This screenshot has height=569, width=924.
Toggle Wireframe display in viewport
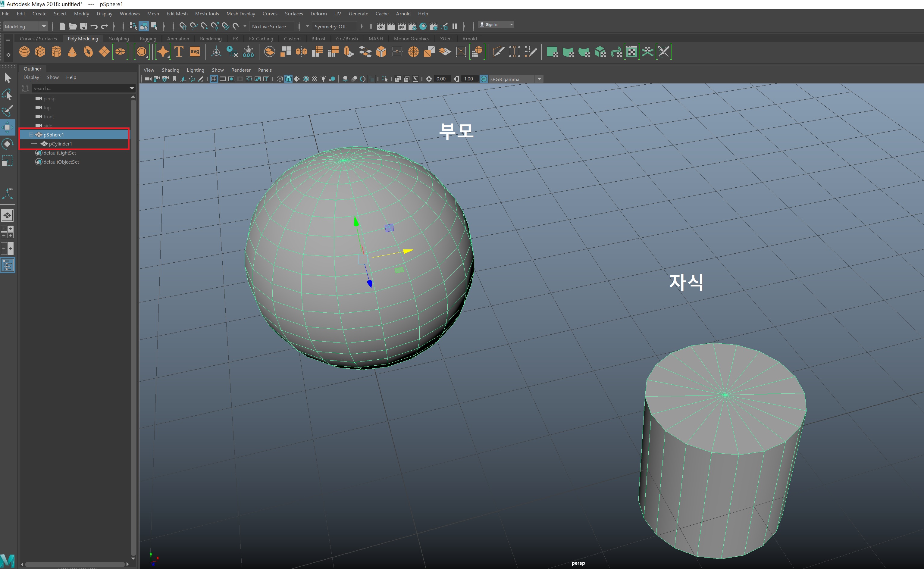(x=280, y=79)
